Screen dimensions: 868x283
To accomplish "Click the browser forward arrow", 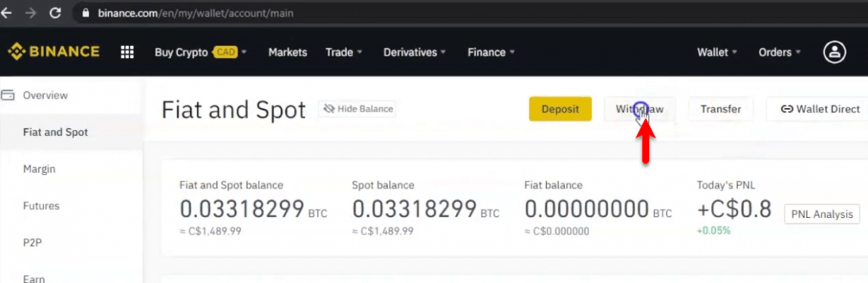I will point(30,13).
